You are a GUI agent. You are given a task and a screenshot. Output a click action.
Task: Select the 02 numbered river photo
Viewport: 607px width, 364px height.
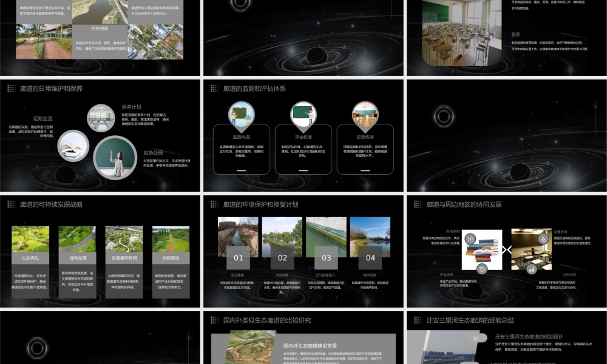pos(282,237)
